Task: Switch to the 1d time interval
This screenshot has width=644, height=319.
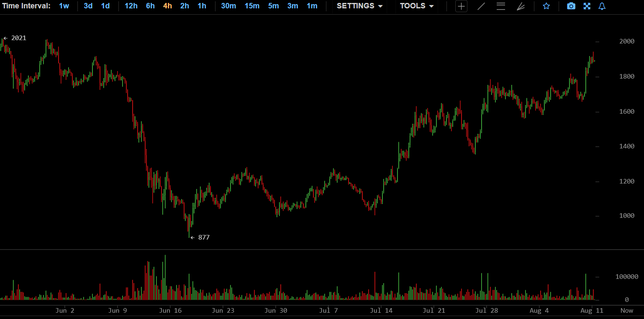Action: (105, 6)
